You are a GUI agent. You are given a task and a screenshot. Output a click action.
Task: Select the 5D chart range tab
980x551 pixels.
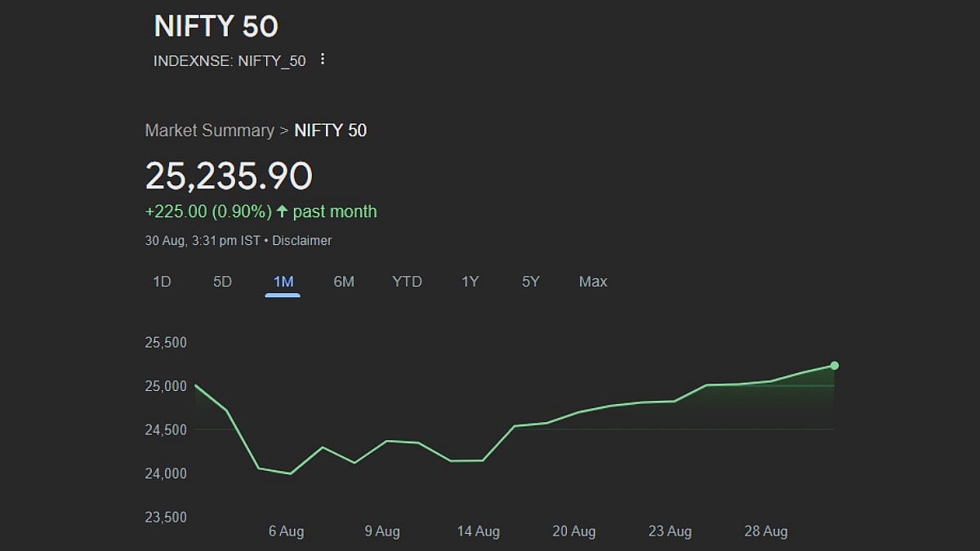pyautogui.click(x=222, y=282)
